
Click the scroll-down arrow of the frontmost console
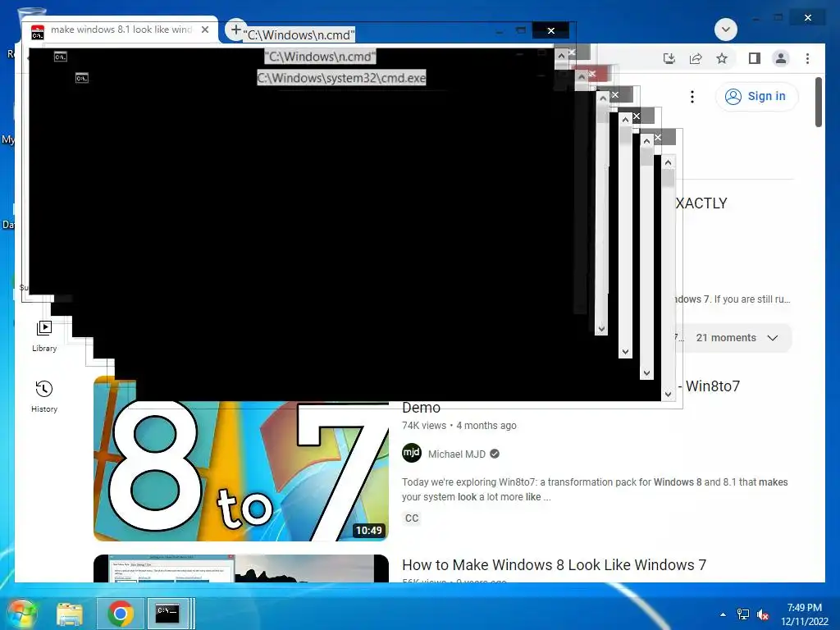coord(668,394)
